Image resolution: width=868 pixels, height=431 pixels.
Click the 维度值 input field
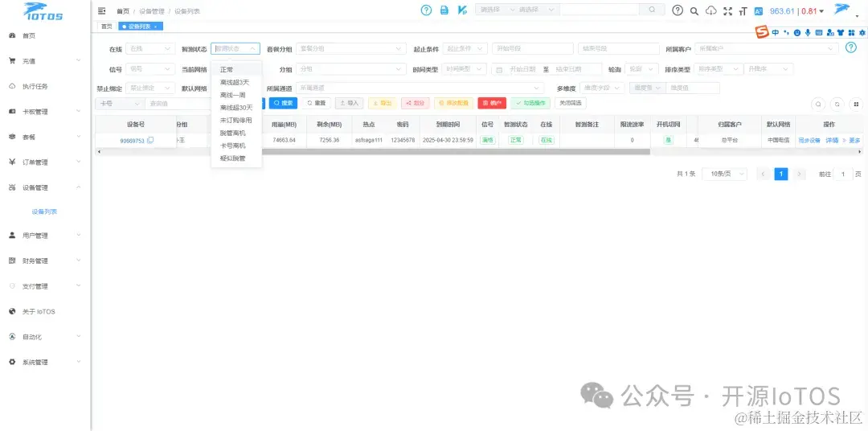pos(693,88)
